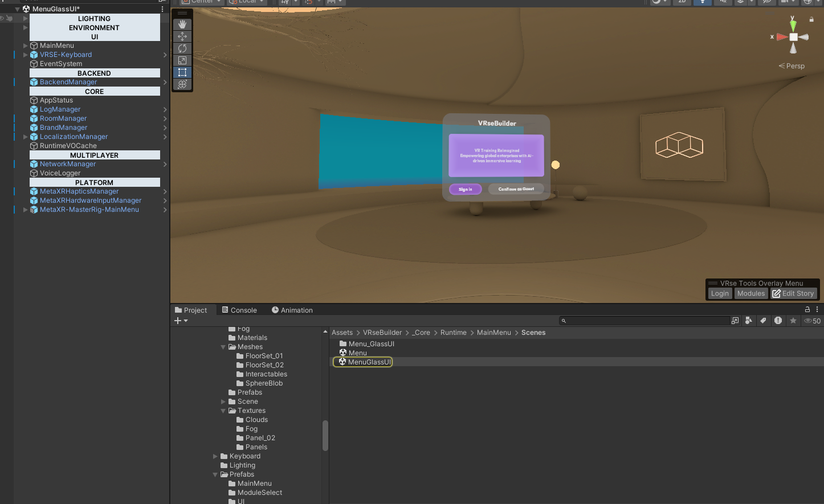Click the search by type filter icon
Viewport: 824px width, 504px height.
point(749,321)
